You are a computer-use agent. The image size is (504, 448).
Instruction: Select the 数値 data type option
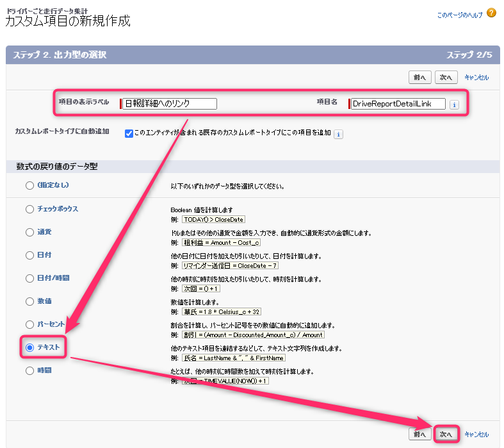coord(29,301)
